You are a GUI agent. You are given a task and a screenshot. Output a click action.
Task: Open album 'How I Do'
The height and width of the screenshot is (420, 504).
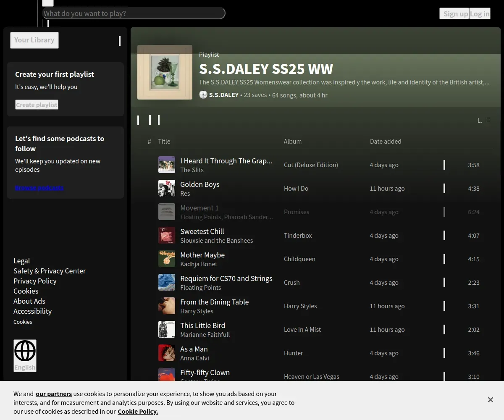click(x=296, y=189)
